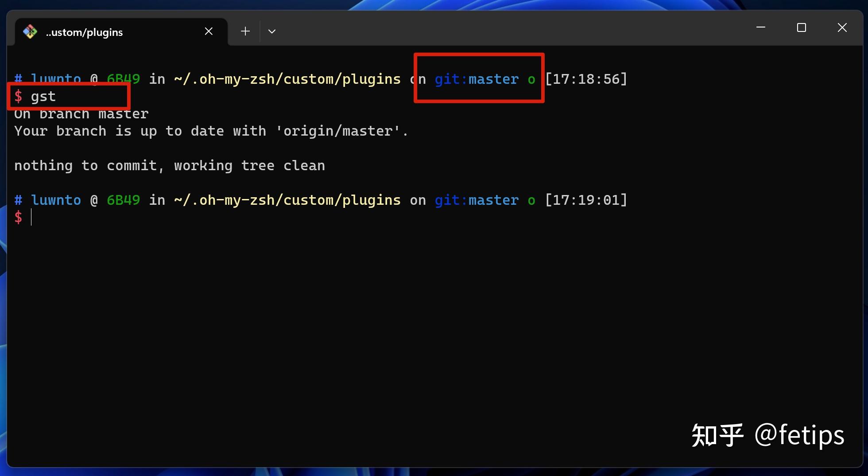Open a new terminal tab with plus

pos(245,31)
